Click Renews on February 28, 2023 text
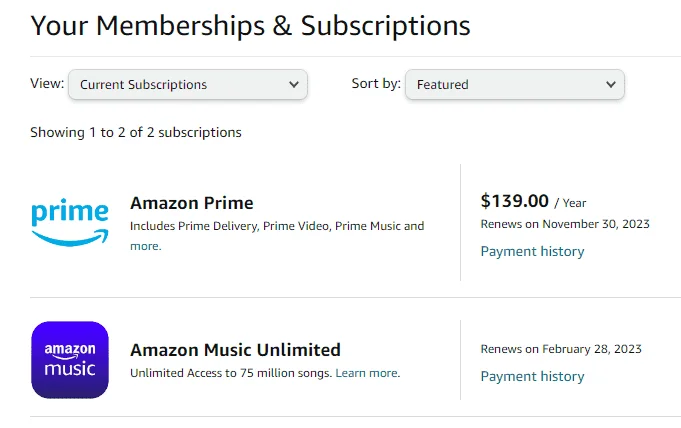The image size is (681, 428). tap(561, 349)
